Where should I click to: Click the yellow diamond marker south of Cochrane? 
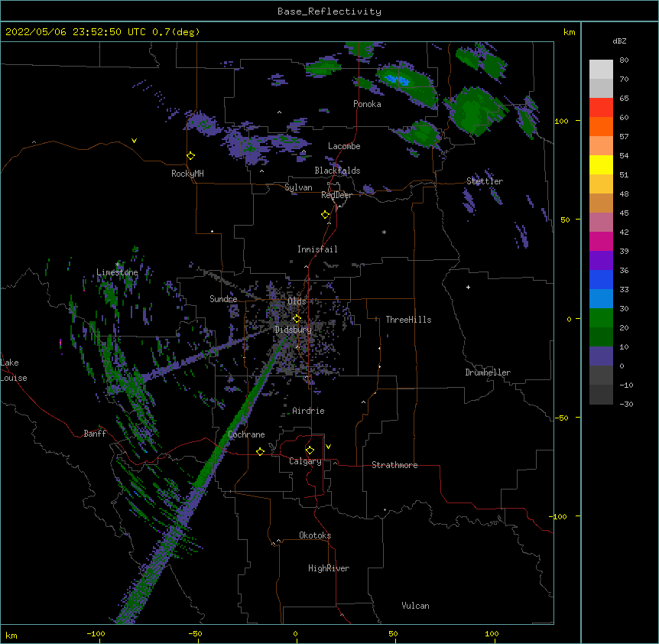(260, 451)
